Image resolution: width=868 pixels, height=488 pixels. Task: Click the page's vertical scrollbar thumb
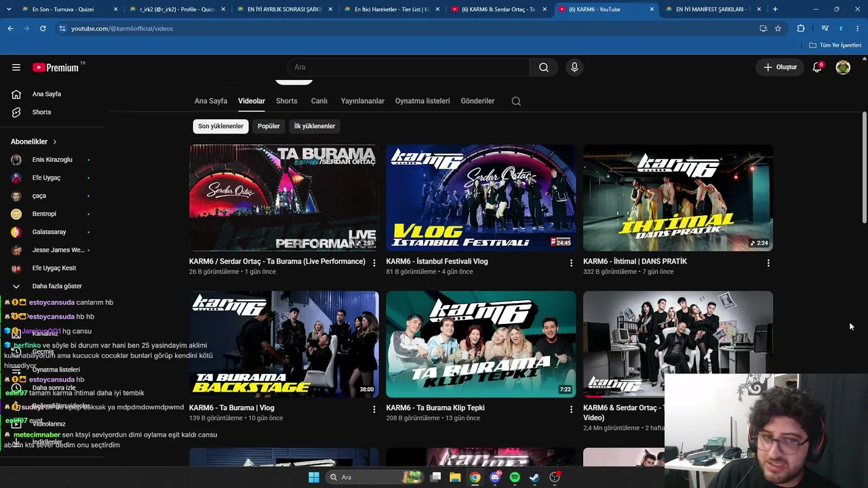[x=864, y=167]
